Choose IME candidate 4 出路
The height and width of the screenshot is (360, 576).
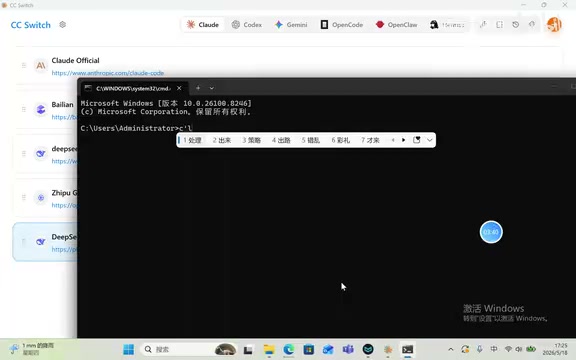click(x=281, y=140)
